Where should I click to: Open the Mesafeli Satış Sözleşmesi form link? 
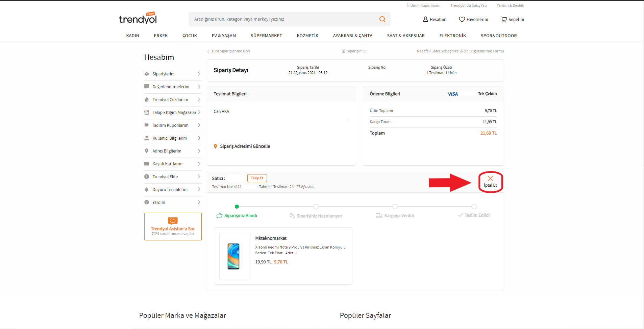coord(460,51)
